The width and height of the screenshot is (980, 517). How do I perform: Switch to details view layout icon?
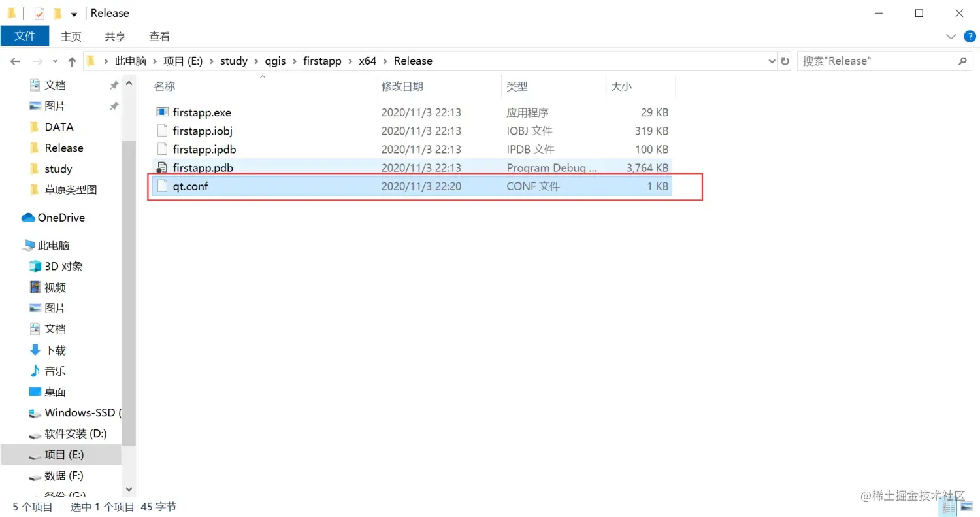pos(949,507)
